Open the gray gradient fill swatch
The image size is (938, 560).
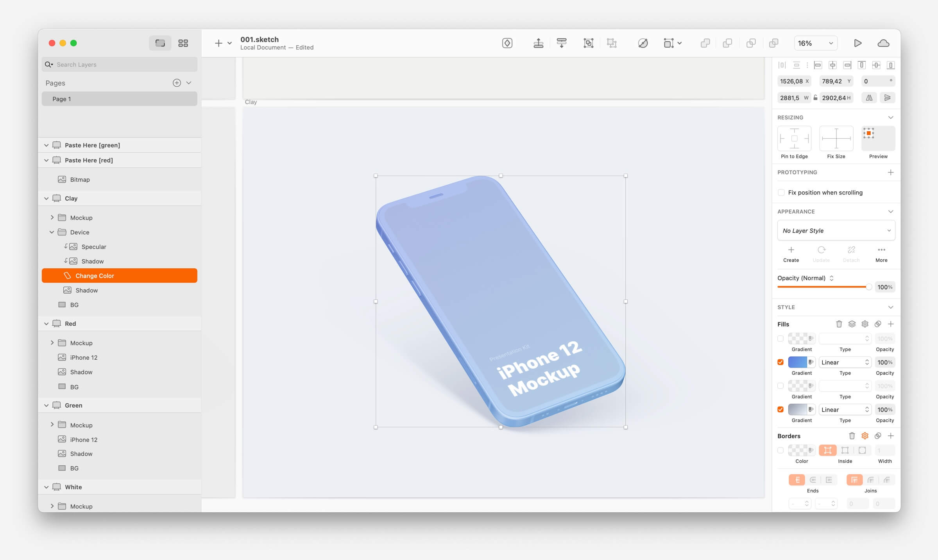[x=797, y=409]
